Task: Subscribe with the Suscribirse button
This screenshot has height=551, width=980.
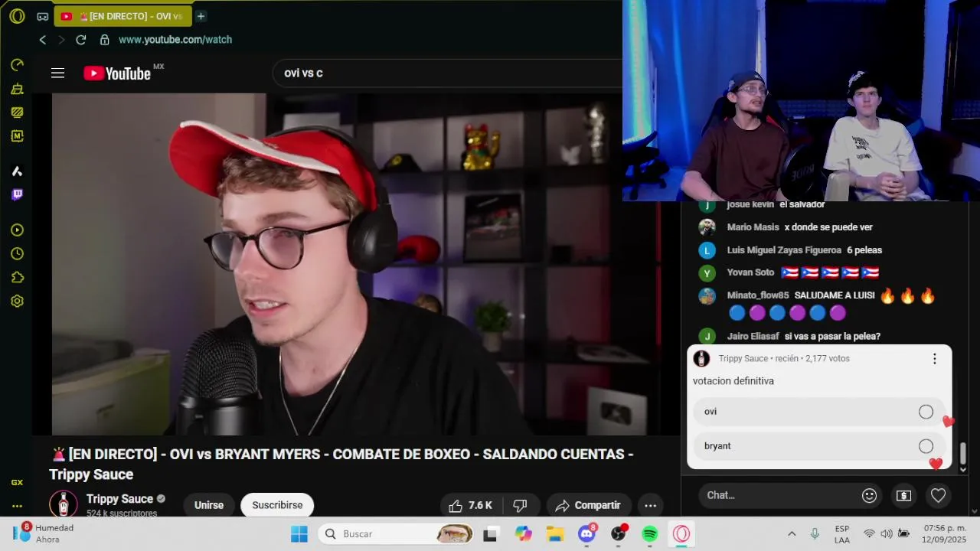Action: 277,505
